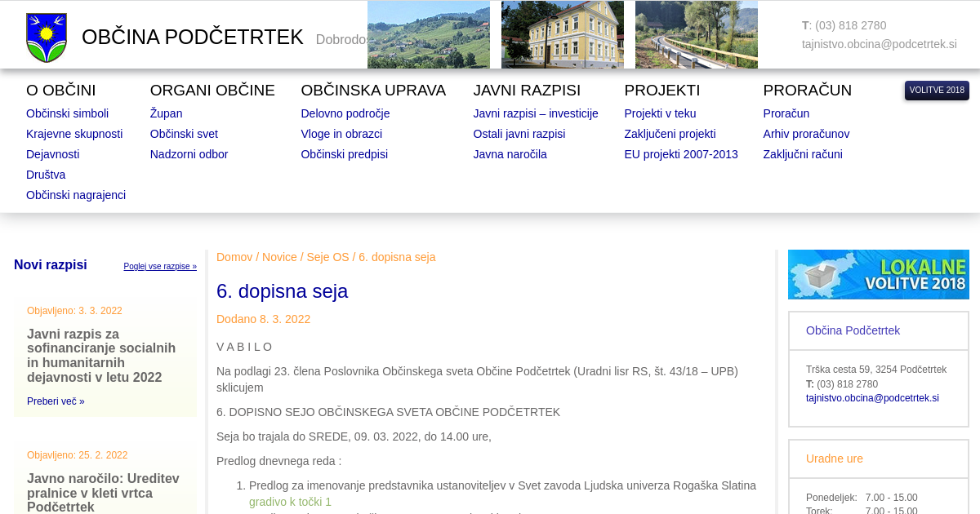The width and height of the screenshot is (980, 514).
Task: Open the Lokalne Volitve 2018 banner
Action: click(x=878, y=274)
